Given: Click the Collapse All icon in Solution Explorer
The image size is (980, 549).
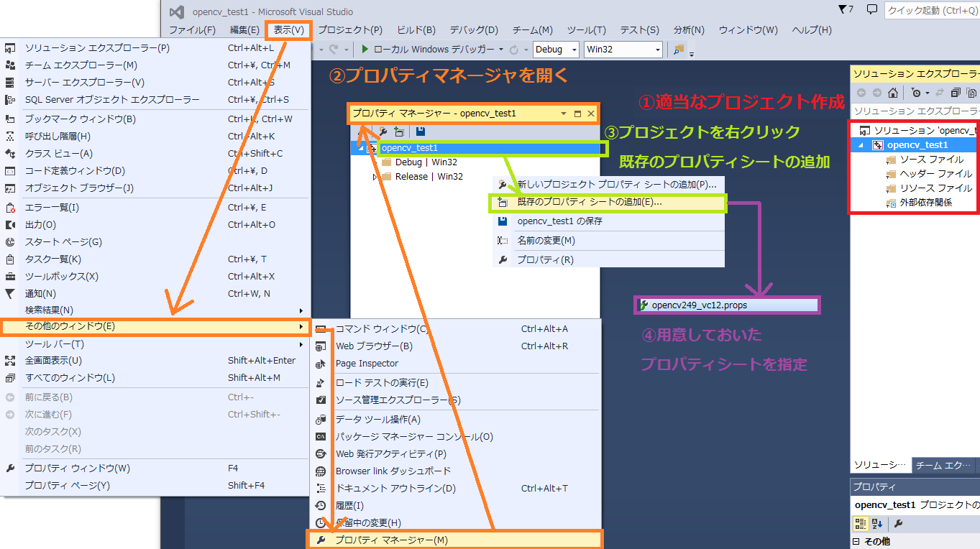Looking at the screenshot, I should (x=956, y=93).
